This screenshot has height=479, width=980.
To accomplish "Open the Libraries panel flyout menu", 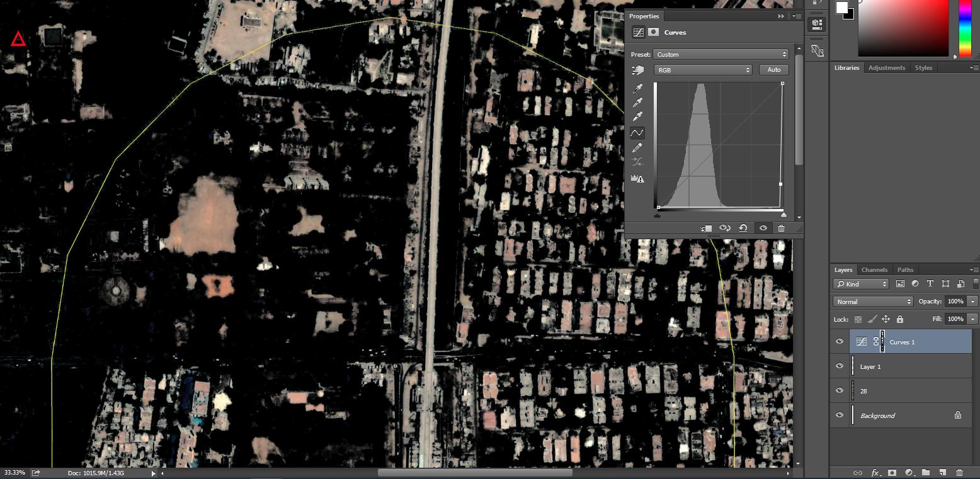I will 976,67.
